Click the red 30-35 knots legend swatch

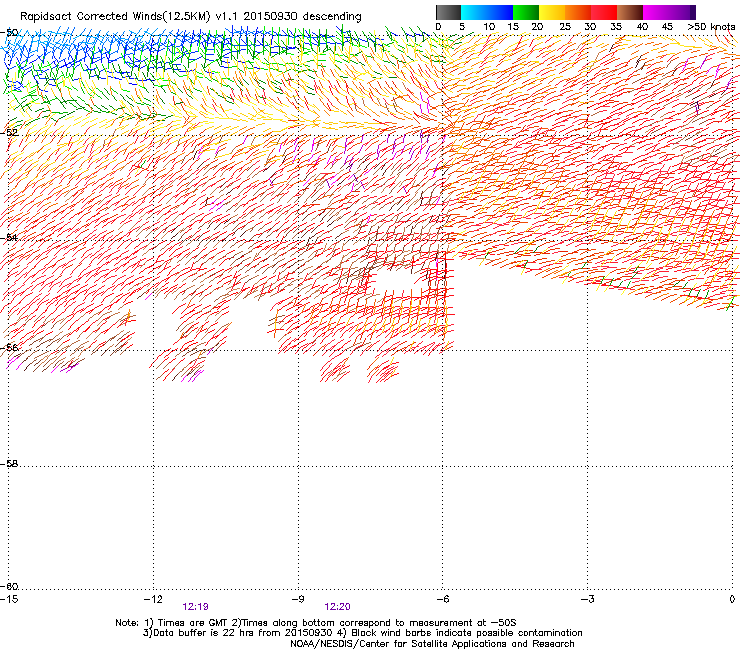[604, 12]
